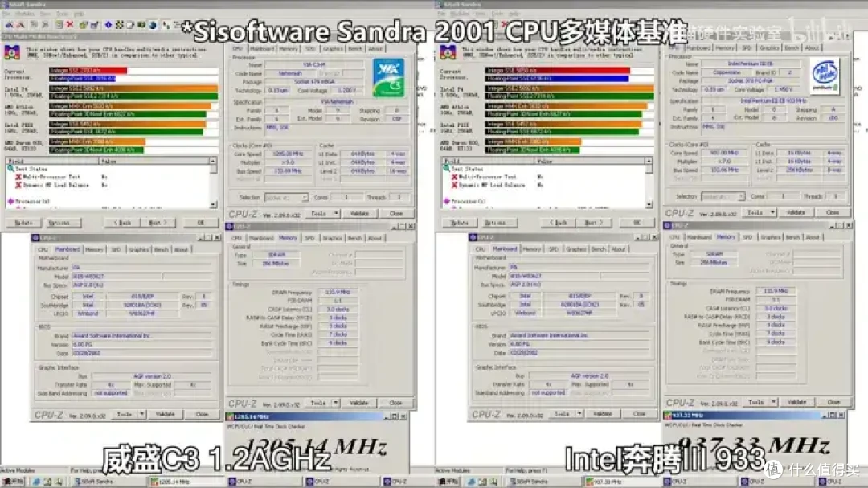Switch to SiSoft Sandra on right taskbar
The height and width of the screenshot is (488, 868).
(542, 482)
